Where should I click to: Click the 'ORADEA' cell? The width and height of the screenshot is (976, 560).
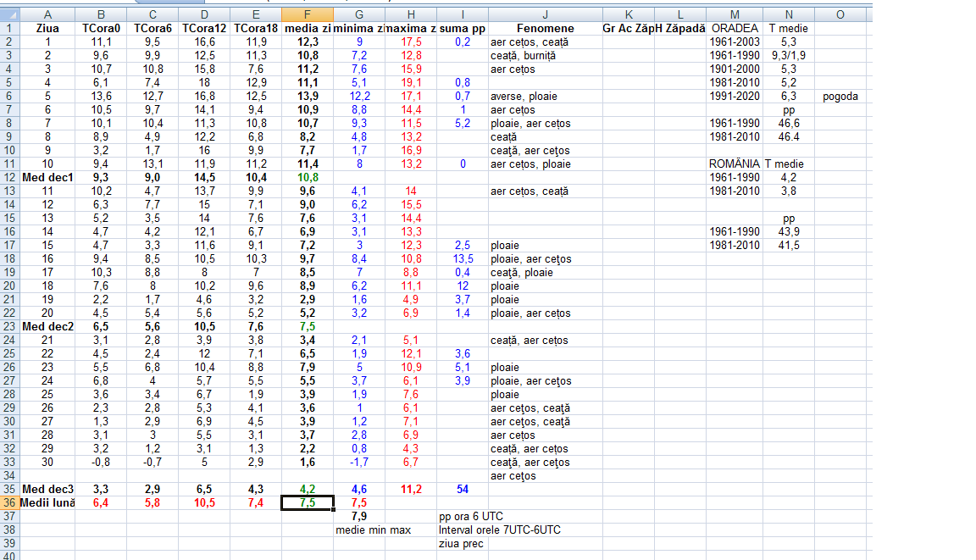coord(735,28)
